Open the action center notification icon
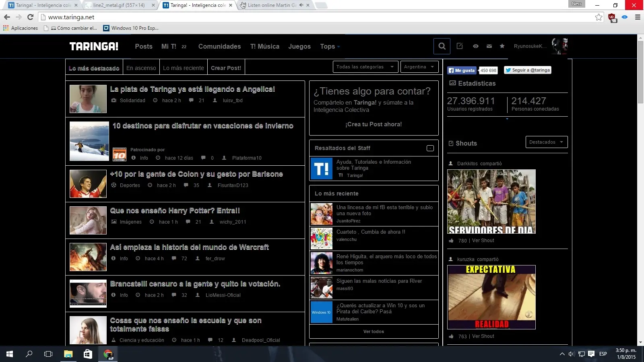Viewport: 644px width, 362px height. (x=591, y=354)
